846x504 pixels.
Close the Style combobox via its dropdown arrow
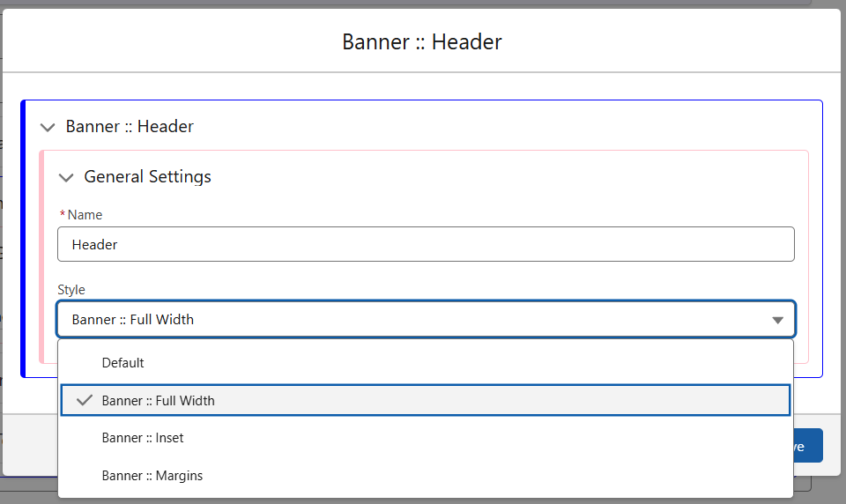(x=777, y=320)
